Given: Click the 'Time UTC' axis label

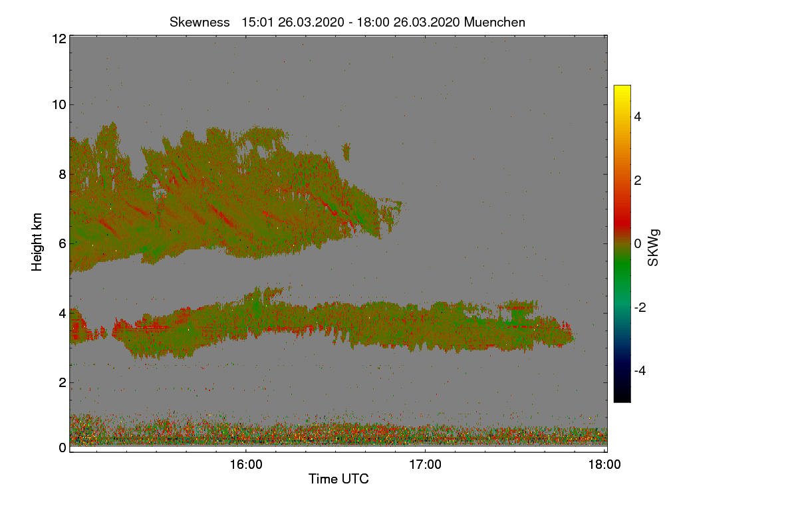Looking at the screenshot, I should 338,479.
